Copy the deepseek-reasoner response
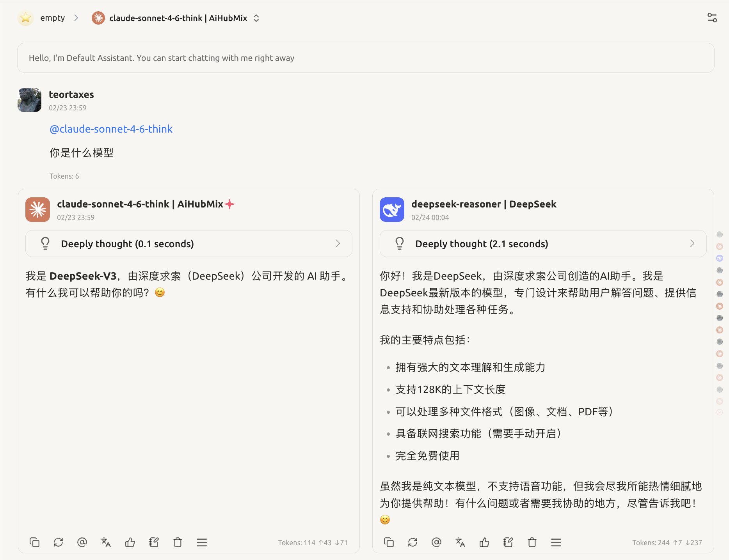This screenshot has height=560, width=729. 389,542
